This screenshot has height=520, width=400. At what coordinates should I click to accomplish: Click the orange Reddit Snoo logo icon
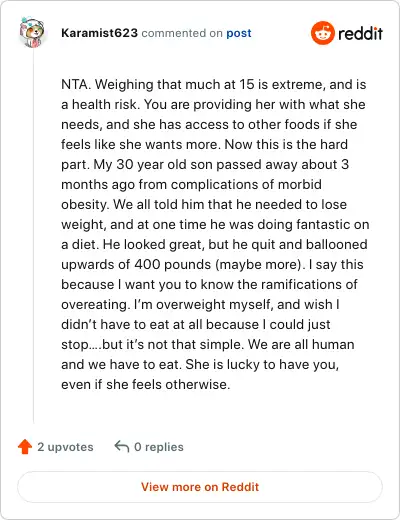[322, 33]
